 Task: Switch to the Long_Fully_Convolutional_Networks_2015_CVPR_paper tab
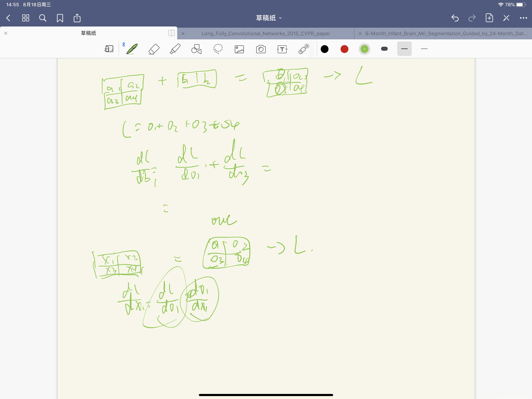265,34
